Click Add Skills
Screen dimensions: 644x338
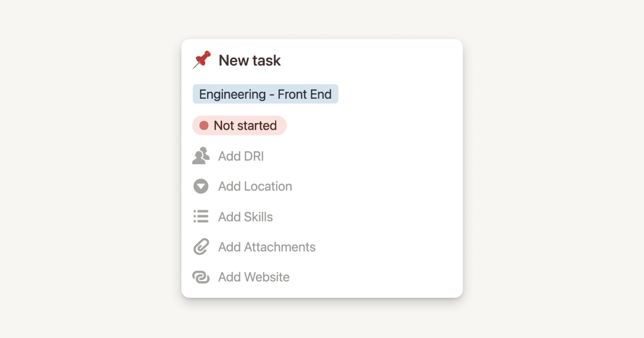245,216
